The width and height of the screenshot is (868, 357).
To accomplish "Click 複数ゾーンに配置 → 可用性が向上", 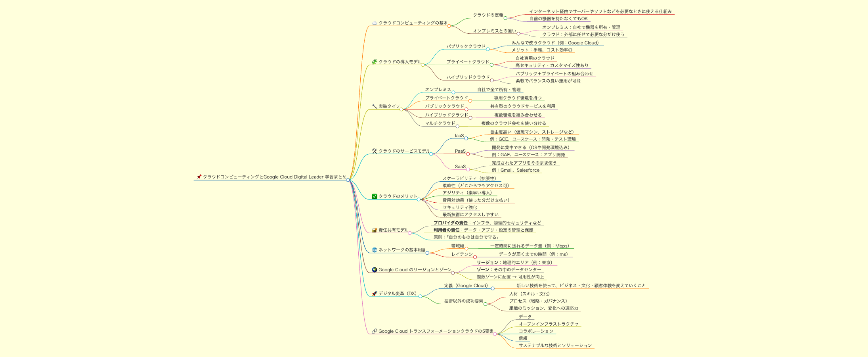I will 510,277.
